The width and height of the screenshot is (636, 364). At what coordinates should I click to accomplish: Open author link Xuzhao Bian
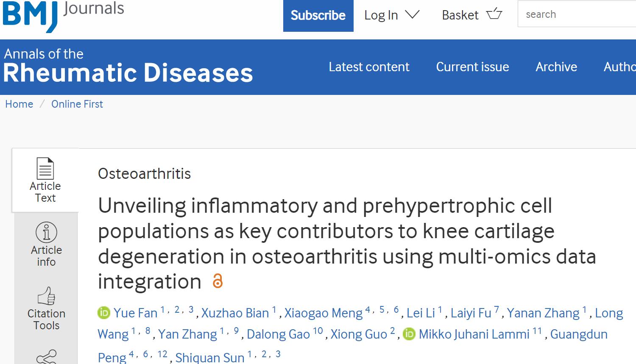235,313
